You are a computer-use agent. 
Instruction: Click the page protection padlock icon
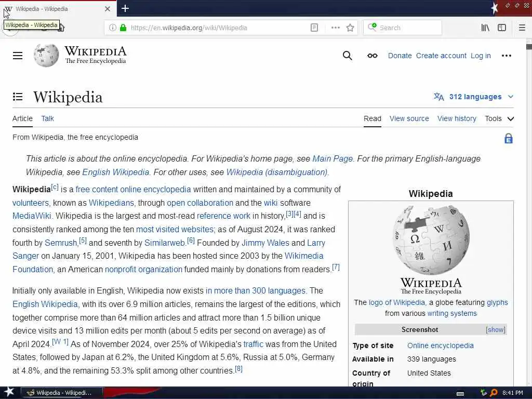pos(508,138)
